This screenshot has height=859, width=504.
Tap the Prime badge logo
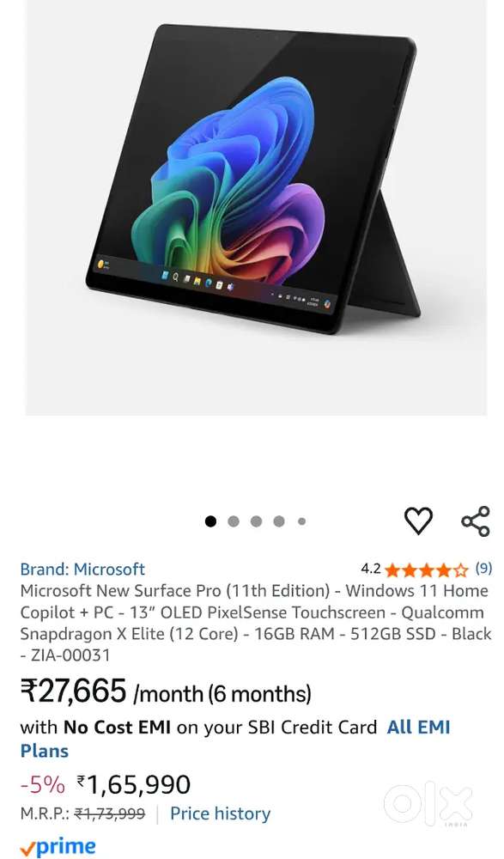pos(58,846)
